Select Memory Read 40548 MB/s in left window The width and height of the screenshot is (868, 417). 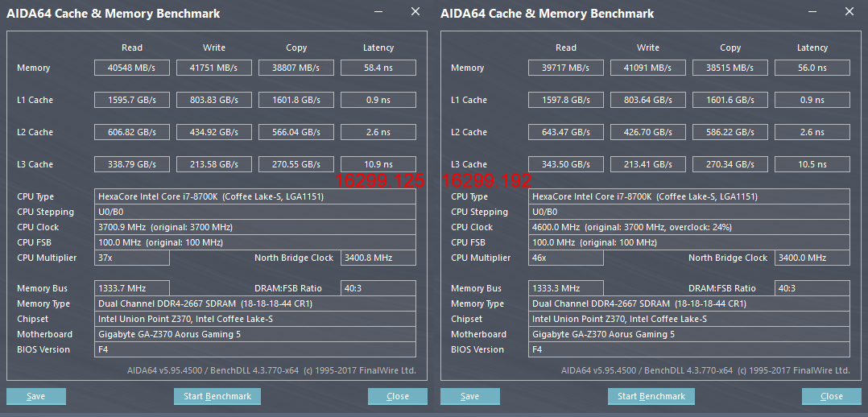tap(132, 68)
